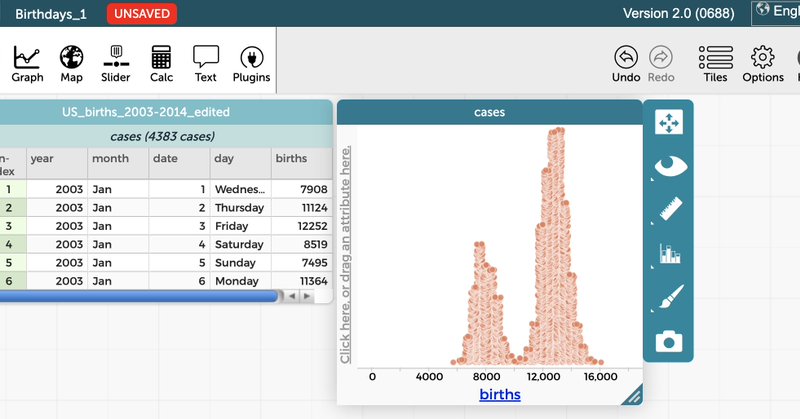This screenshot has height=419, width=800.
Task: Click the cases (4383 cases) collection header
Action: [x=162, y=136]
